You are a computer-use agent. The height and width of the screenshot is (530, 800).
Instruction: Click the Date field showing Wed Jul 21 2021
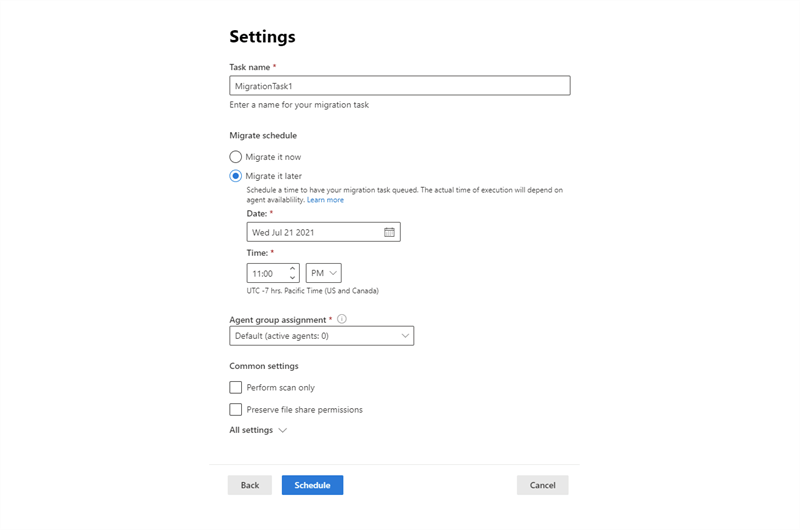pos(313,232)
